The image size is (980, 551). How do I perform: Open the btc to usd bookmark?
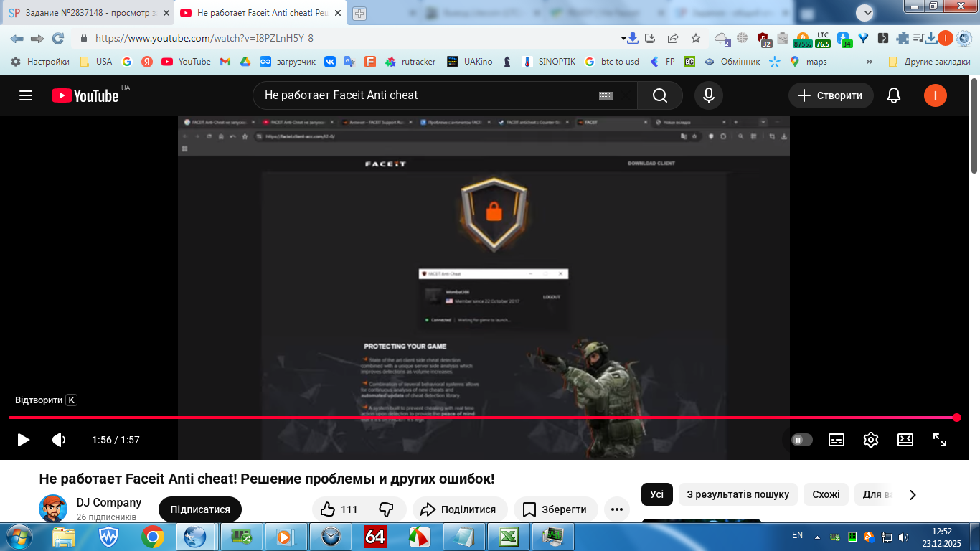click(x=612, y=62)
